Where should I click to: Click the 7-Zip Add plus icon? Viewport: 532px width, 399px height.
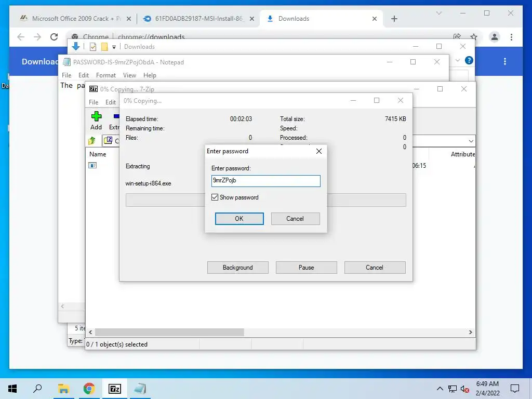[96, 116]
